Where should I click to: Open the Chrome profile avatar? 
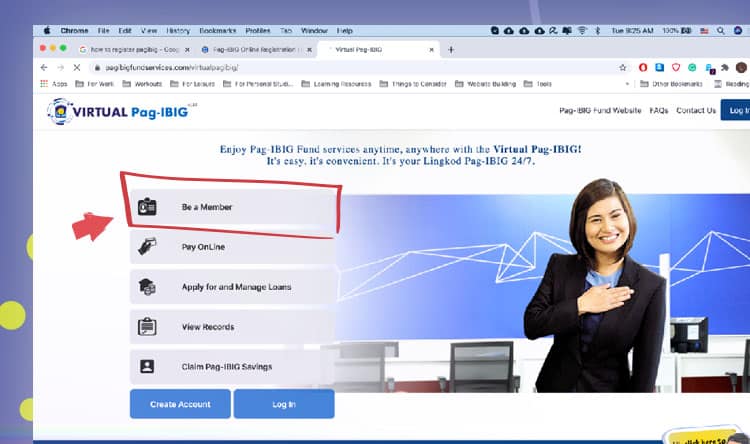[x=741, y=67]
